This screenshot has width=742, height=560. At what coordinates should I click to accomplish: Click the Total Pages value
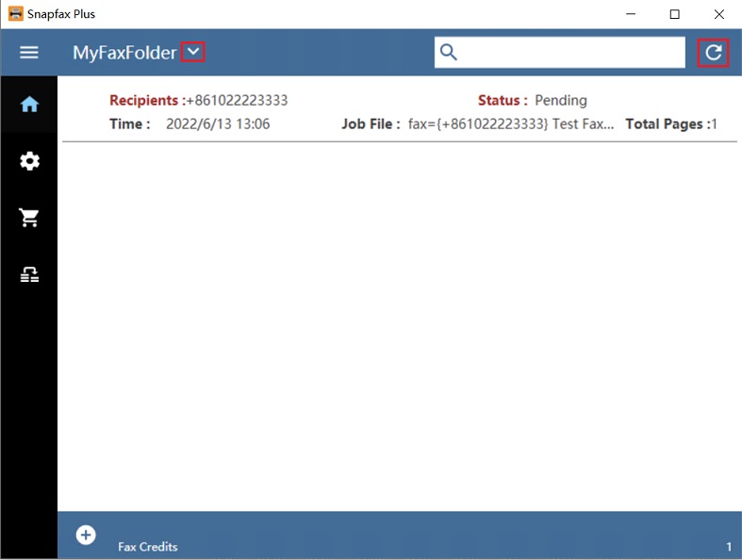(714, 124)
